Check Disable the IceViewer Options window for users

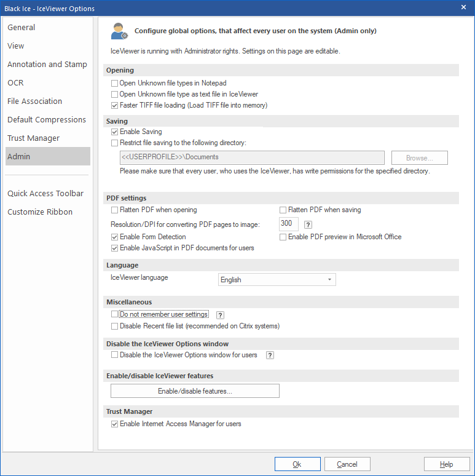pyautogui.click(x=114, y=355)
